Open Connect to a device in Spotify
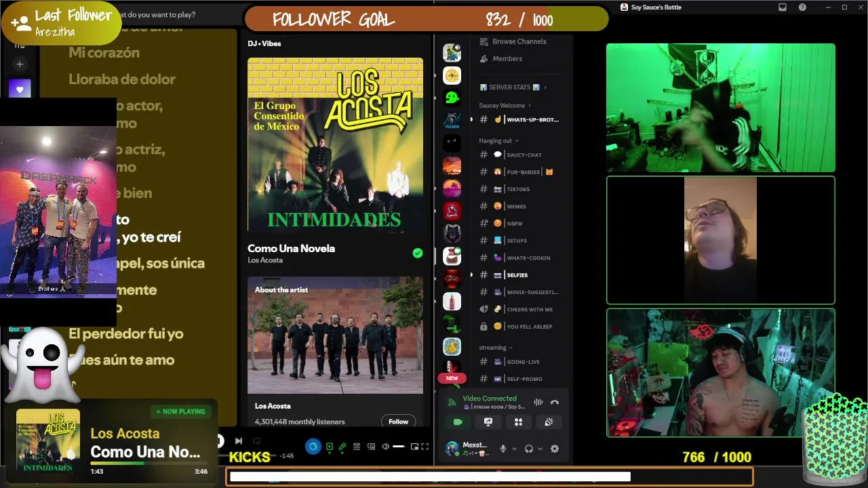The width and height of the screenshot is (868, 488). click(371, 447)
